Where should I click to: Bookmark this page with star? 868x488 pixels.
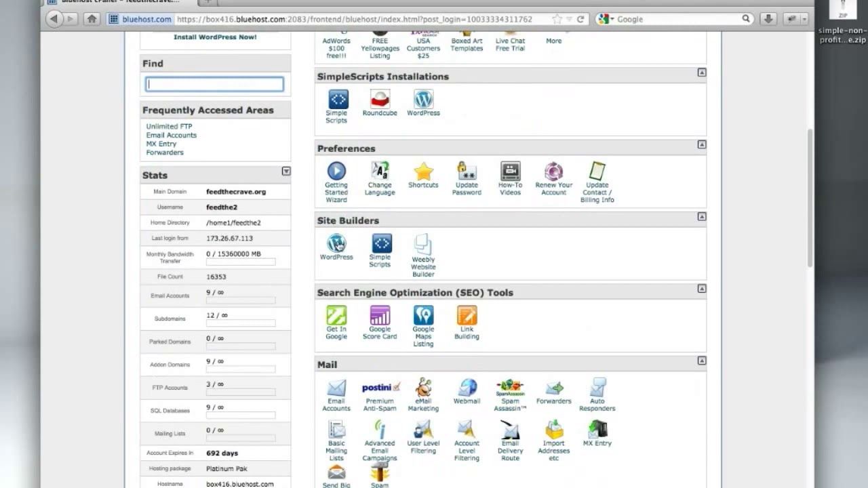[557, 19]
